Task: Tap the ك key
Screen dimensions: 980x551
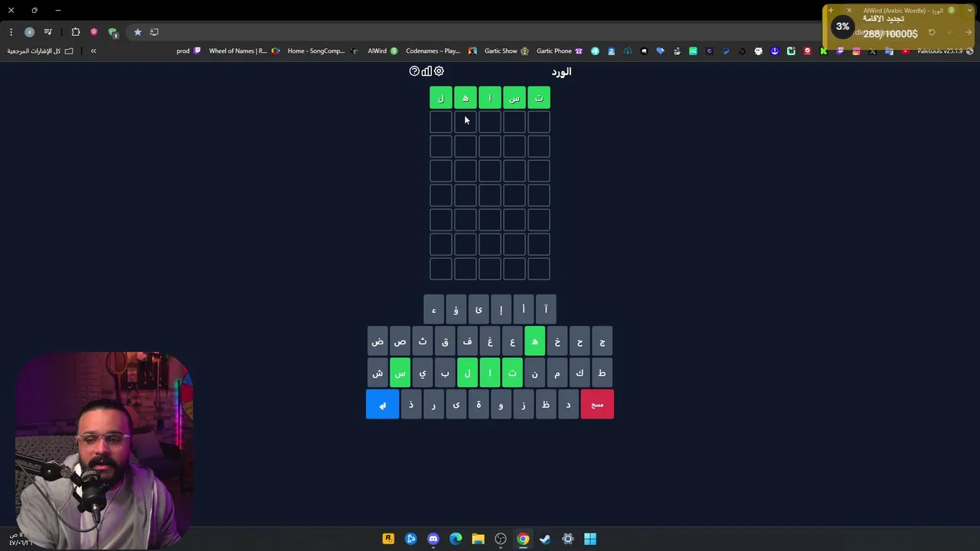Action: point(580,373)
